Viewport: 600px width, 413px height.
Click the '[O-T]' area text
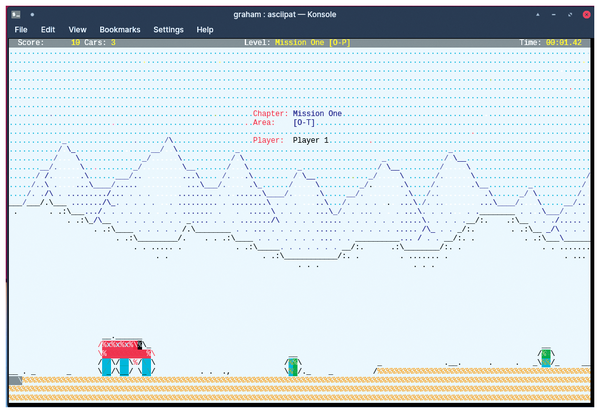click(x=304, y=122)
